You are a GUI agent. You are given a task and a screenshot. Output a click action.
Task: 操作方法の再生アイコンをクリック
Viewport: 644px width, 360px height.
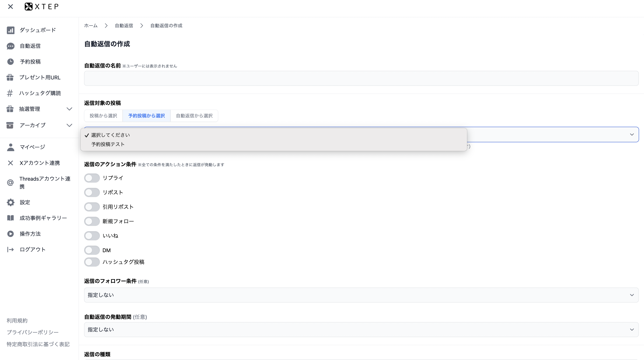tap(11, 234)
